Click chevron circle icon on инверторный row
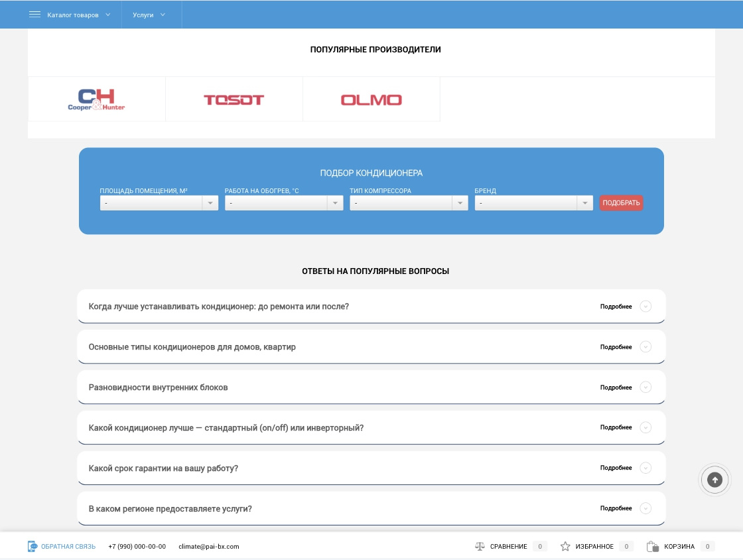 click(645, 427)
